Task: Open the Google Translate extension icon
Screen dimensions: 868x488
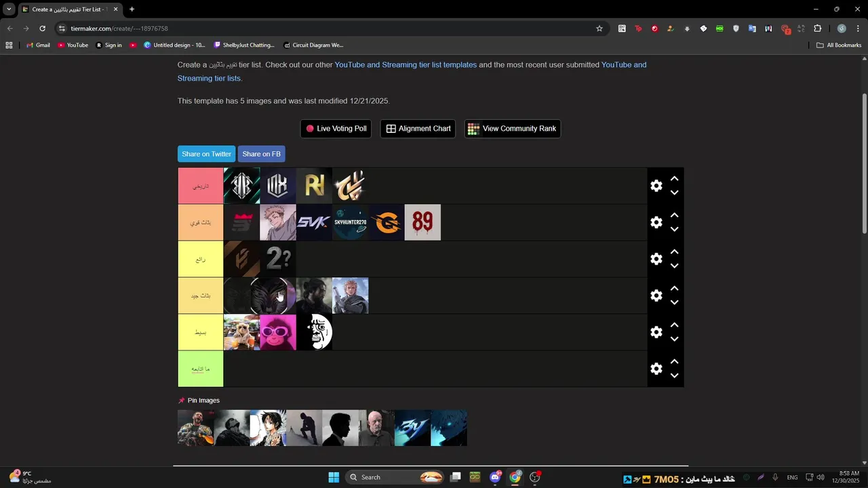Action: click(x=752, y=28)
